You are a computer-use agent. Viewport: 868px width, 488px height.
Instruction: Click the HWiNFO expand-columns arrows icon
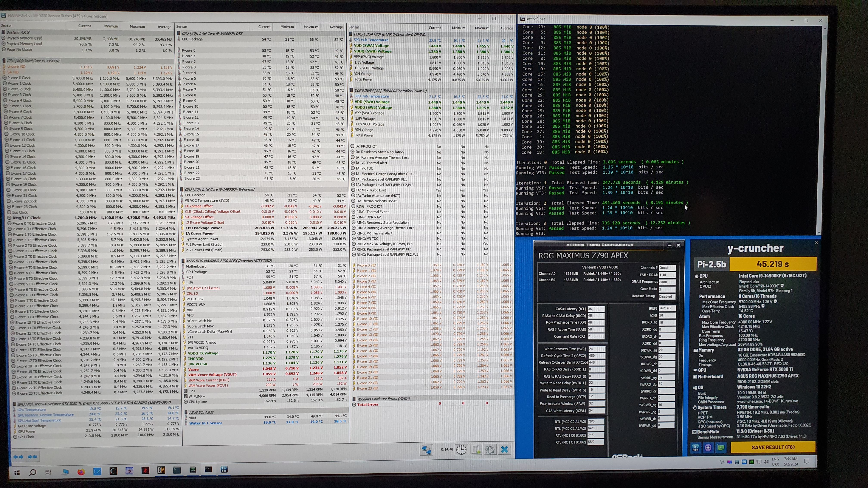pyautogui.click(x=18, y=457)
